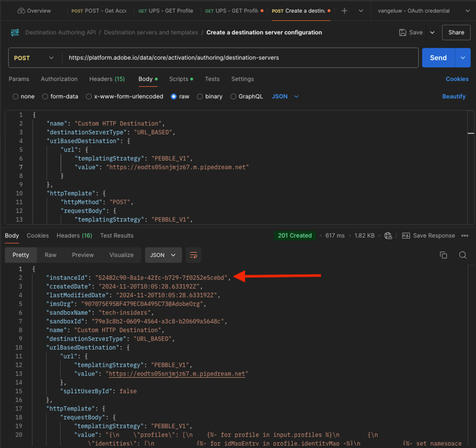Open the Authorization tab
The image size is (476, 448).
59,79
